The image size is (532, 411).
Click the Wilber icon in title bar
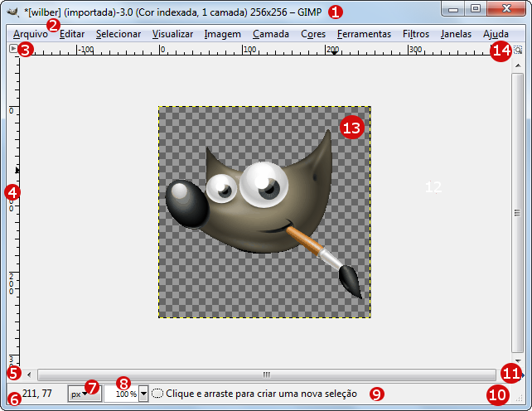pyautogui.click(x=13, y=12)
